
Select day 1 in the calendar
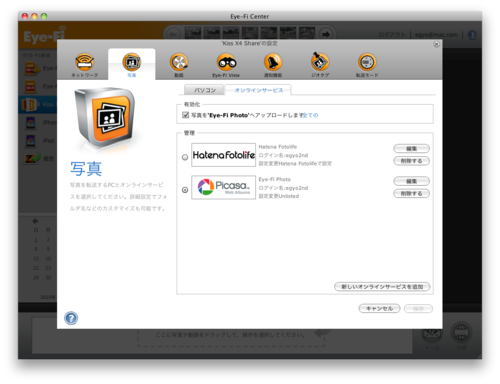pyautogui.click(x=36, y=240)
